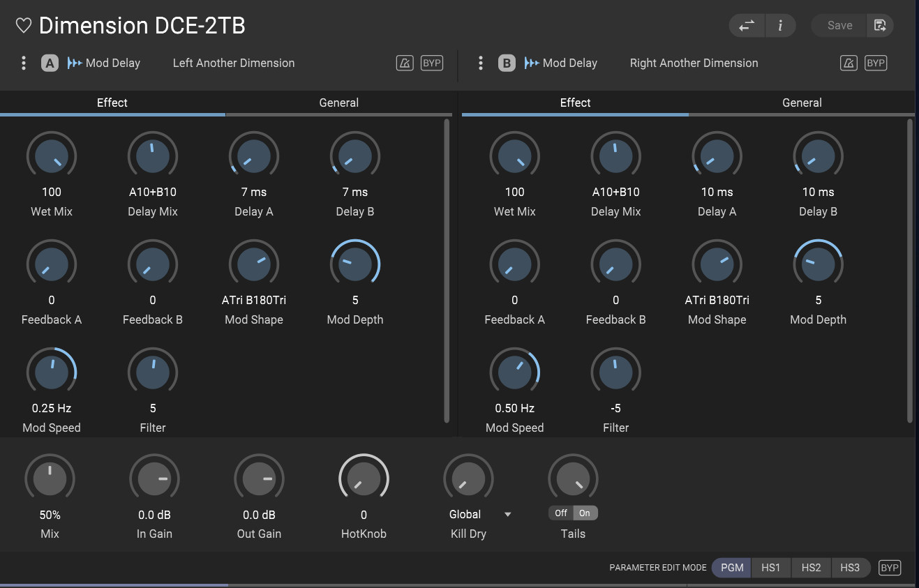Click the save-as disk icon
Viewport: 919px width, 588px height.
pyautogui.click(x=880, y=26)
